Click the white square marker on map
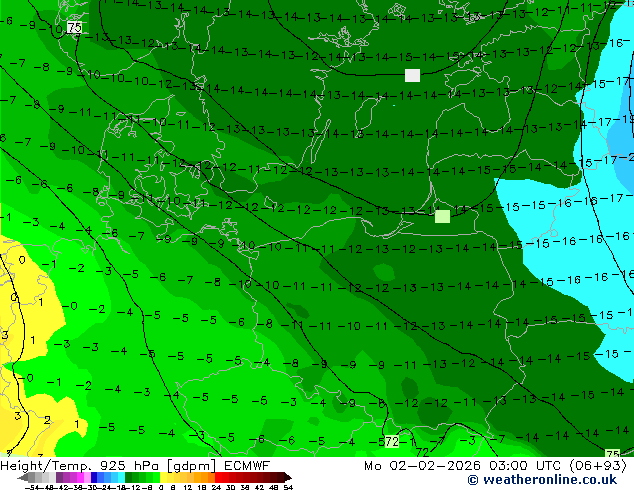 [412, 76]
